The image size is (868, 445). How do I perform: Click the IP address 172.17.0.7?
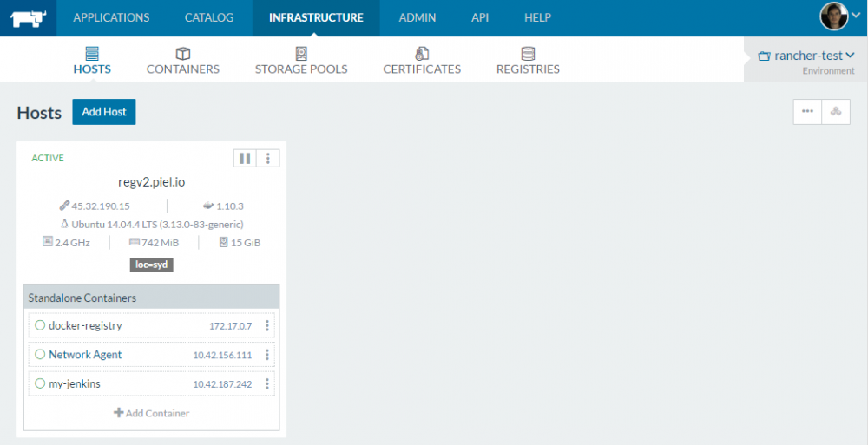tap(230, 326)
